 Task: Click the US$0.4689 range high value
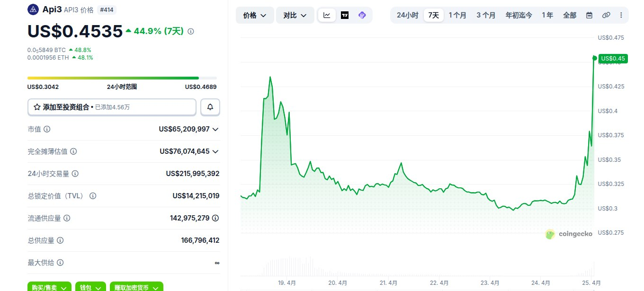pos(201,87)
